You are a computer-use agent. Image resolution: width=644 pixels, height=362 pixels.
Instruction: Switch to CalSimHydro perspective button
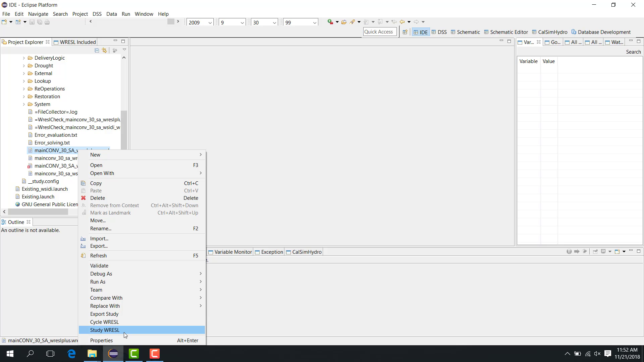point(549,32)
